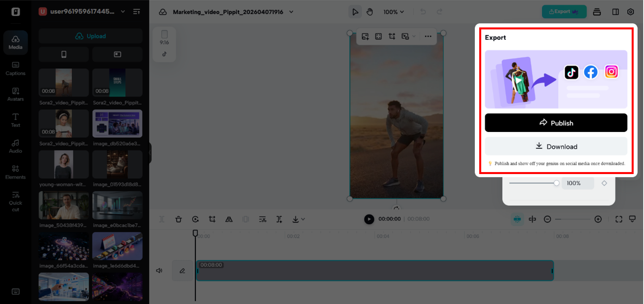644x304 pixels.
Task: Click the replace media icon in canvas toolbar
Action: (x=406, y=36)
